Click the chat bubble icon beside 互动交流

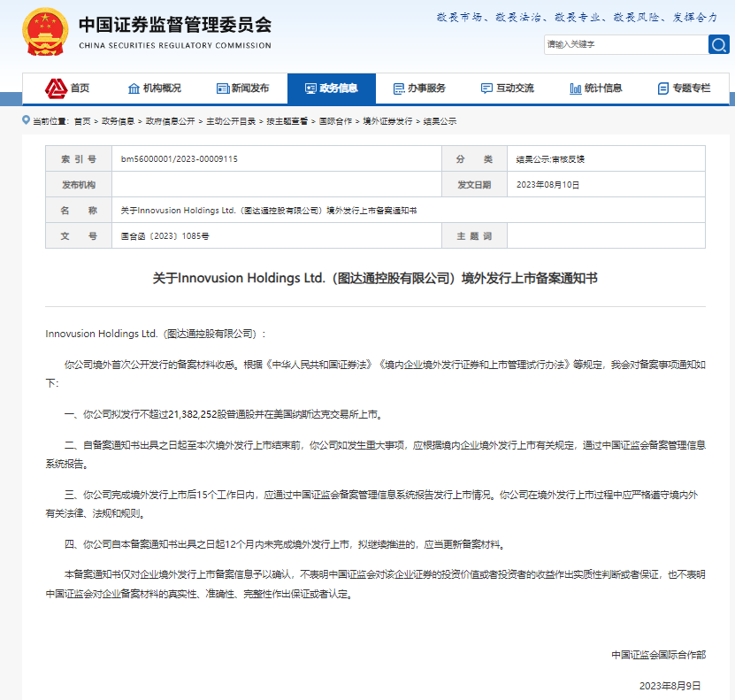486,88
